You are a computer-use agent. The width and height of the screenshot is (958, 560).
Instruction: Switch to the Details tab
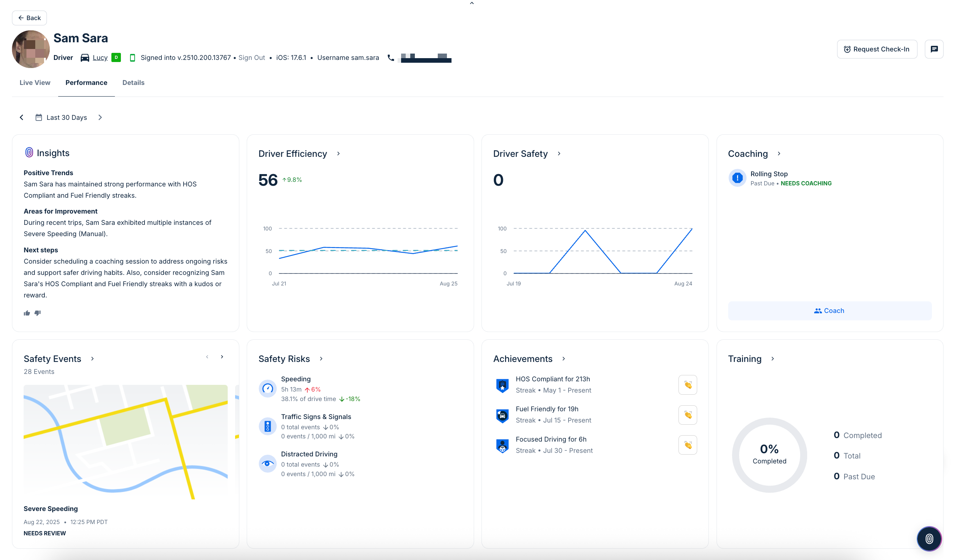[133, 82]
